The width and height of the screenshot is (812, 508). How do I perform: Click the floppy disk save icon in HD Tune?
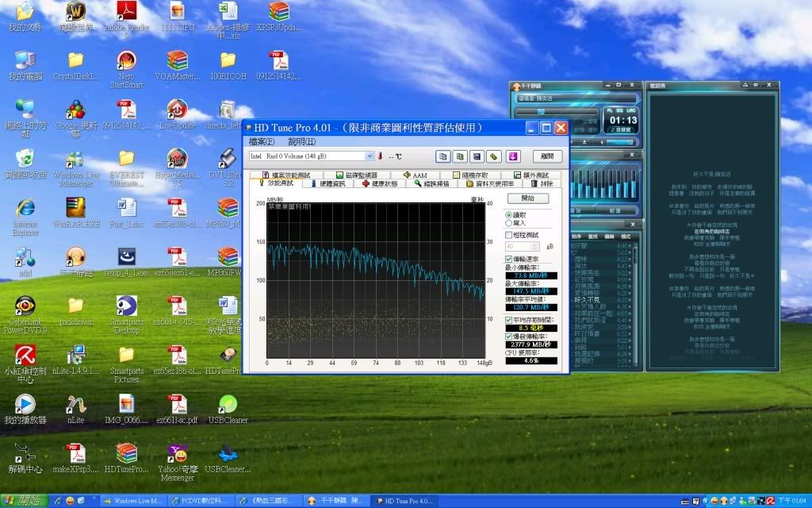click(477, 156)
